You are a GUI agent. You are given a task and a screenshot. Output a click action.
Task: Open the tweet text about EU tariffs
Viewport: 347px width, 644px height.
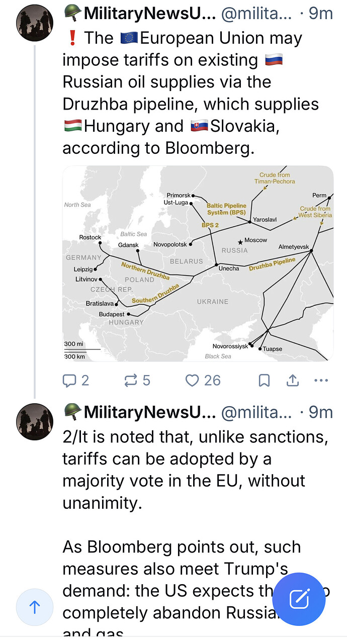click(x=191, y=93)
